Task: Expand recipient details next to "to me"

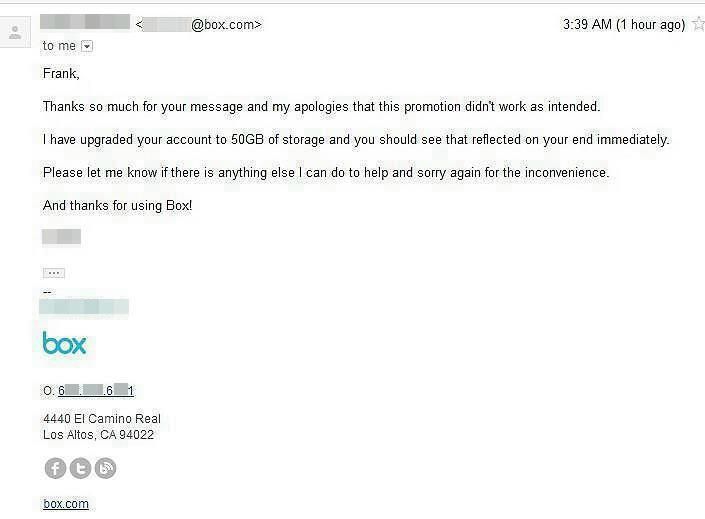Action: click(87, 46)
